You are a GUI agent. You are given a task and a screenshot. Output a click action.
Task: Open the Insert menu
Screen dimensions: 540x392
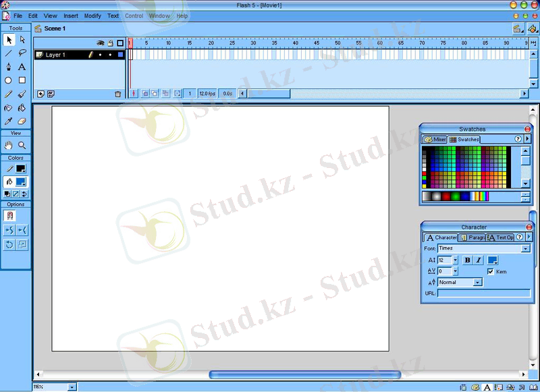tap(71, 16)
